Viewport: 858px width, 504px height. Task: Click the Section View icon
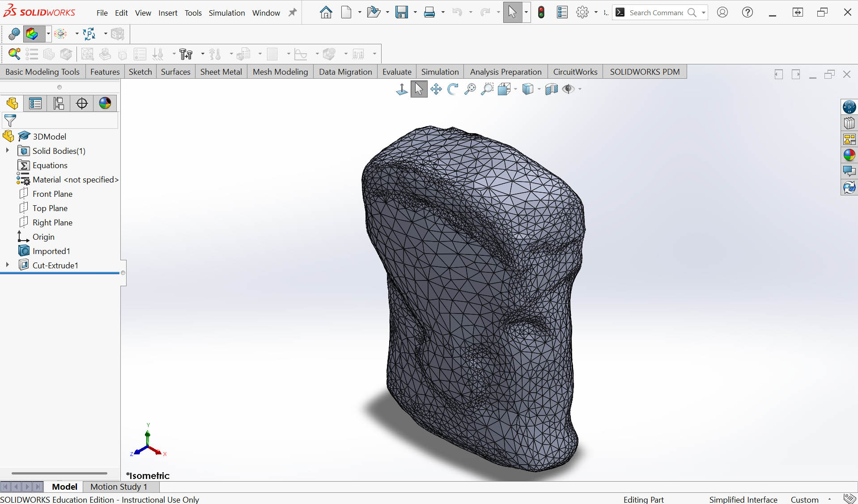pos(551,89)
